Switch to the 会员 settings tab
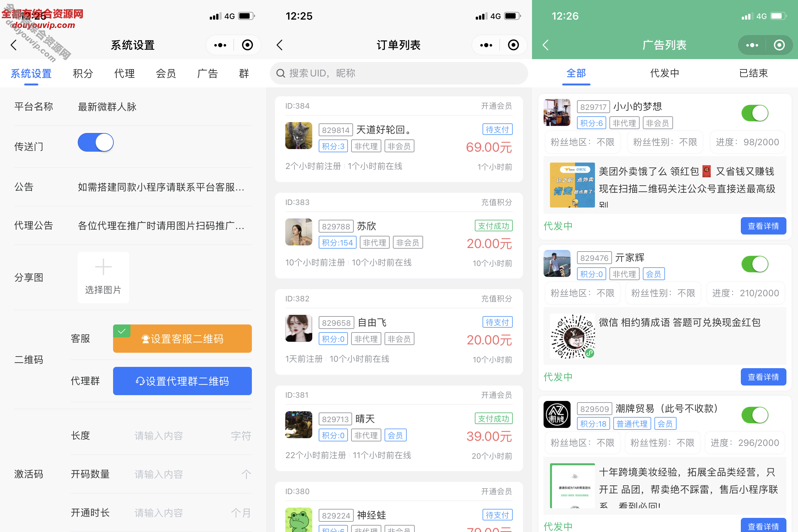 [x=166, y=73]
